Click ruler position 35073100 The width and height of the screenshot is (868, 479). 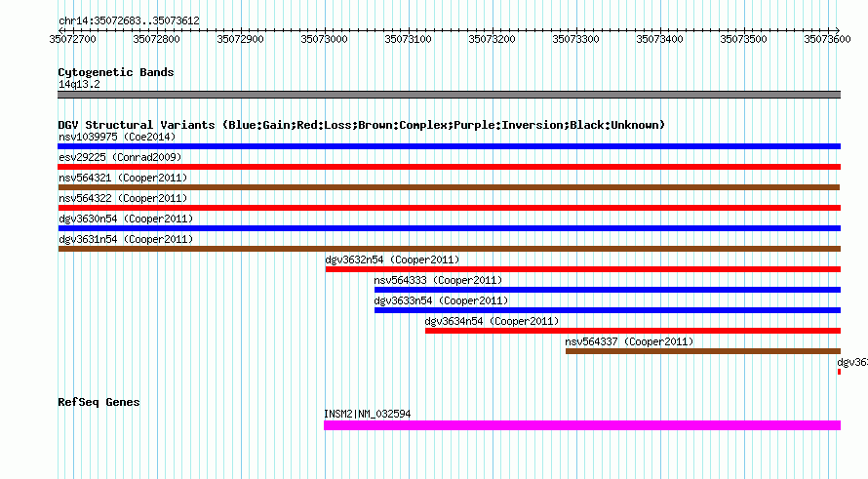(408, 39)
